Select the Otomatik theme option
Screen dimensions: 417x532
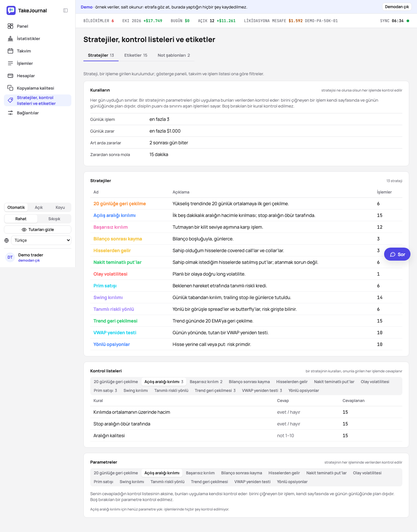(16, 208)
